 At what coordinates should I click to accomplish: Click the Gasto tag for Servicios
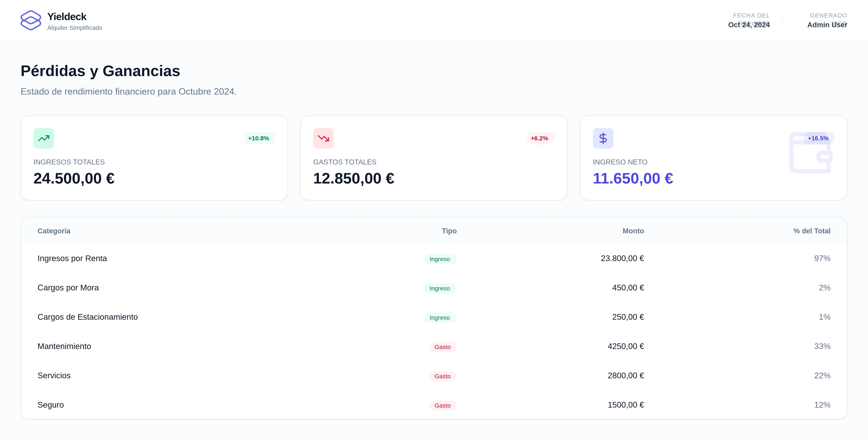[x=442, y=376]
